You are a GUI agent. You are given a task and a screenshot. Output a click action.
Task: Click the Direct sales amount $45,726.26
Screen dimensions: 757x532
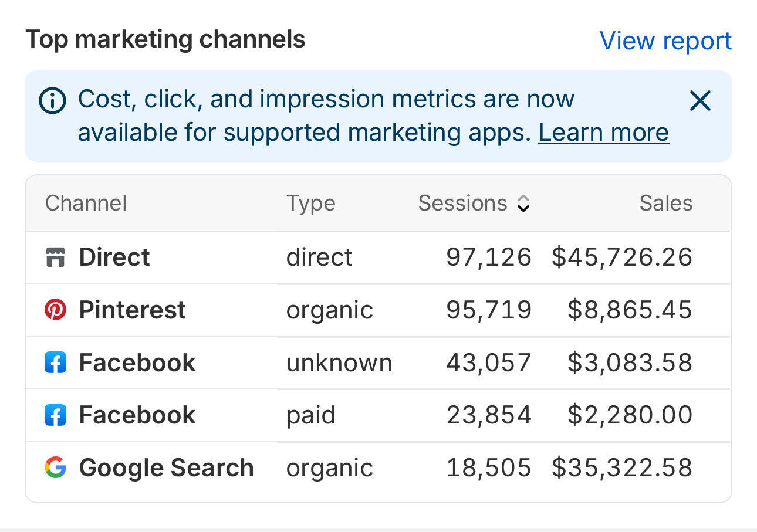click(x=622, y=257)
